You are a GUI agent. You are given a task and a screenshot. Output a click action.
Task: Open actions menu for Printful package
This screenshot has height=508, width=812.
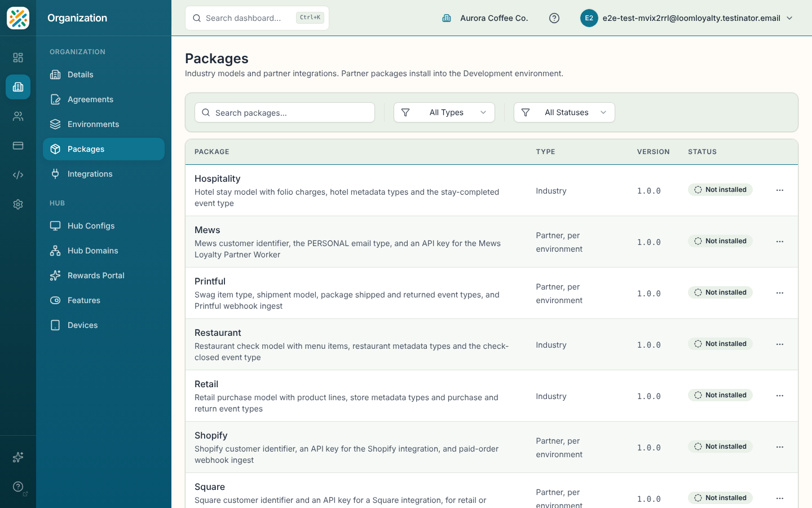point(780,293)
